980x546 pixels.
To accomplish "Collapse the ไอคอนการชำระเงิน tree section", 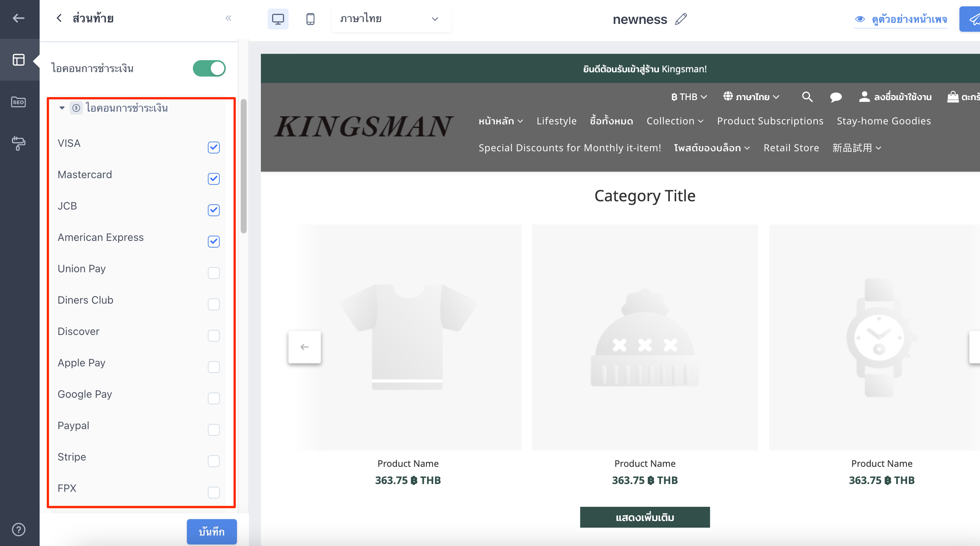I will pos(62,108).
